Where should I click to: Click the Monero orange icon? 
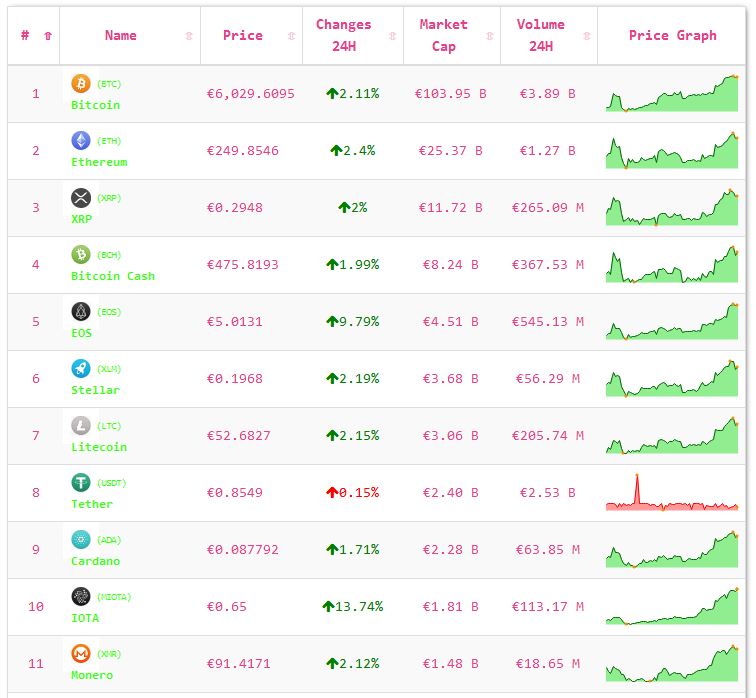(81, 654)
